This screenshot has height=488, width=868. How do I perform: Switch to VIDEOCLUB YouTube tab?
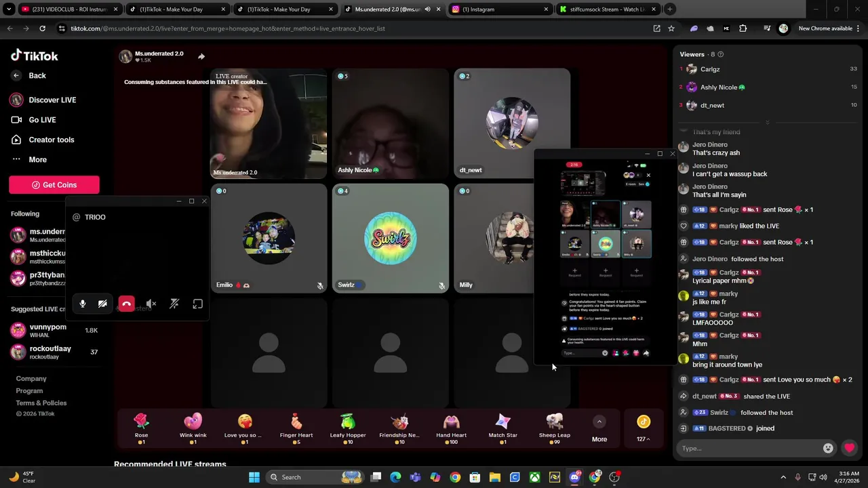point(70,9)
